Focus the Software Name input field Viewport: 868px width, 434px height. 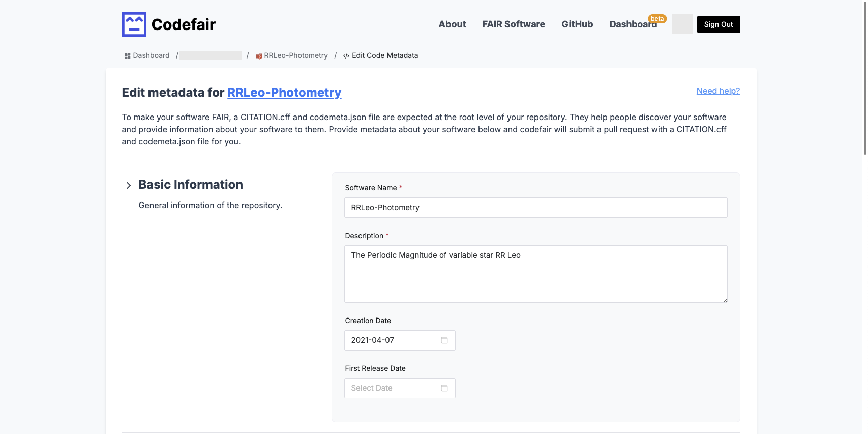click(x=535, y=208)
